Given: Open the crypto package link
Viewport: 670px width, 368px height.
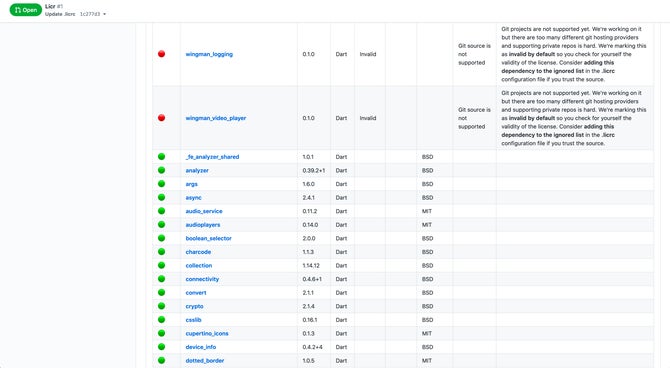Looking at the screenshot, I should [194, 306].
